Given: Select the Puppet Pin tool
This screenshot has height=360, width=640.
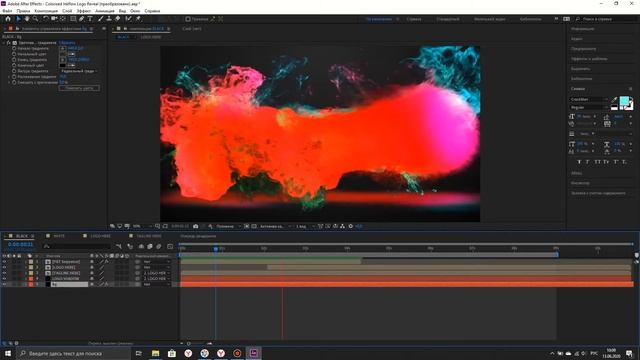Looking at the screenshot, I should [x=138, y=19].
